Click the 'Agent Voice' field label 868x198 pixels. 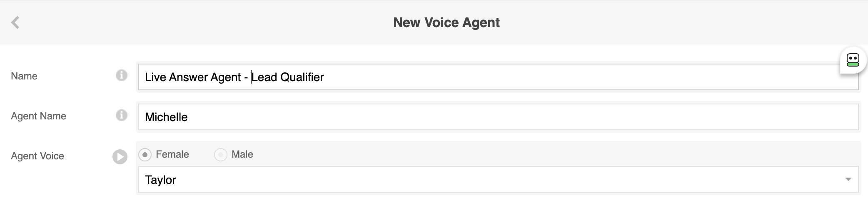click(x=37, y=156)
